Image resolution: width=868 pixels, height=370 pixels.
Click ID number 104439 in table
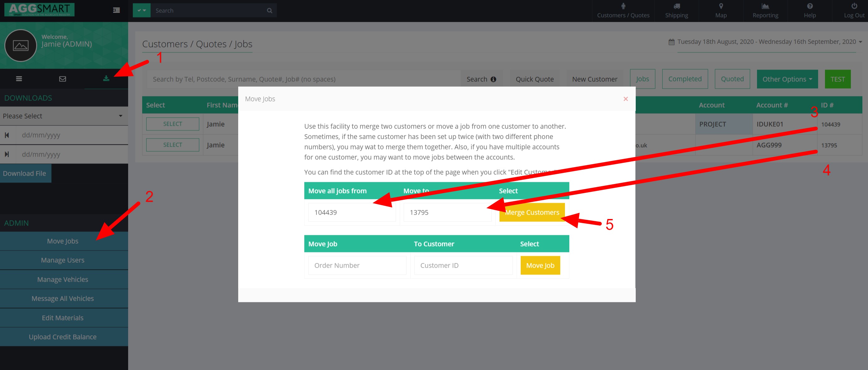point(830,124)
